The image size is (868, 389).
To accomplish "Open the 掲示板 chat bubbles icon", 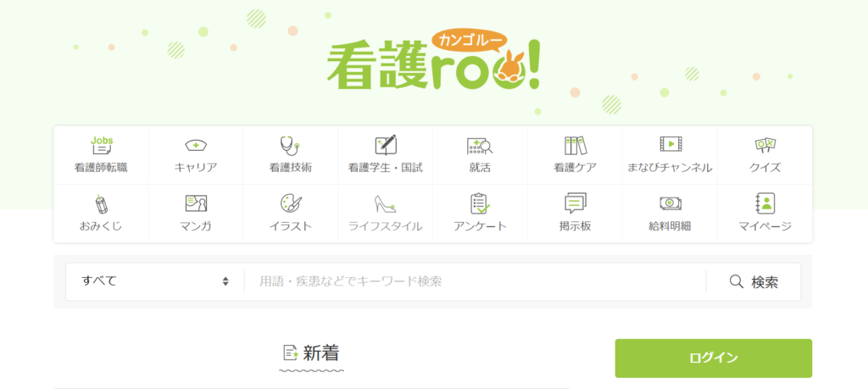I will point(576,203).
